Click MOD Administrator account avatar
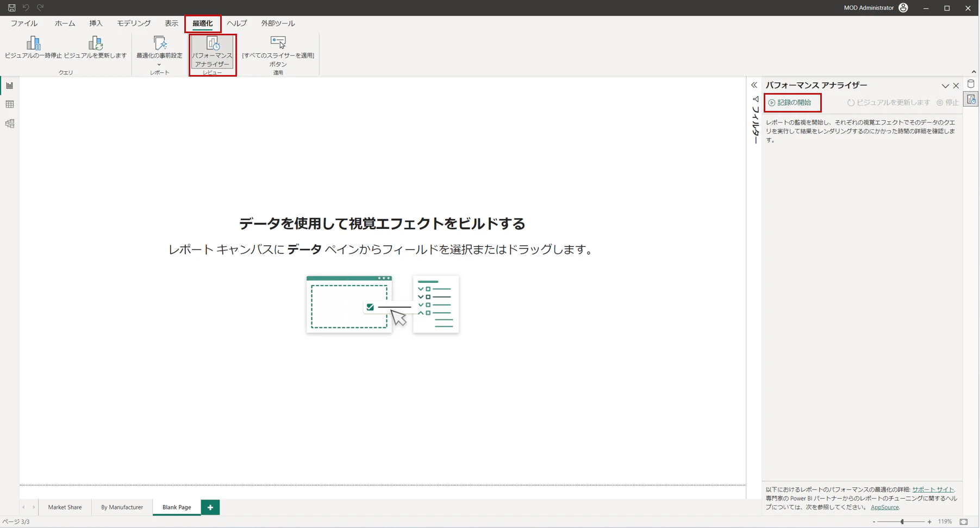Screen dimensions: 980x528 coord(903,8)
